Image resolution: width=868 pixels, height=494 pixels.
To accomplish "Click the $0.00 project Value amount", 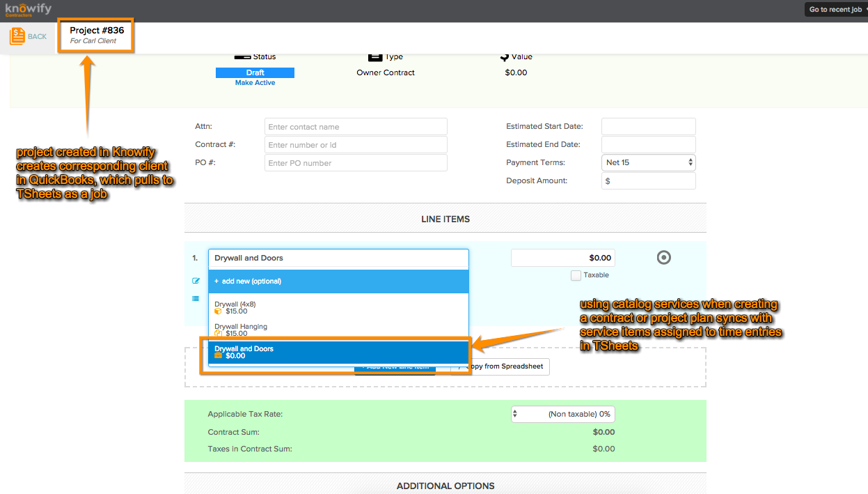I will 516,72.
